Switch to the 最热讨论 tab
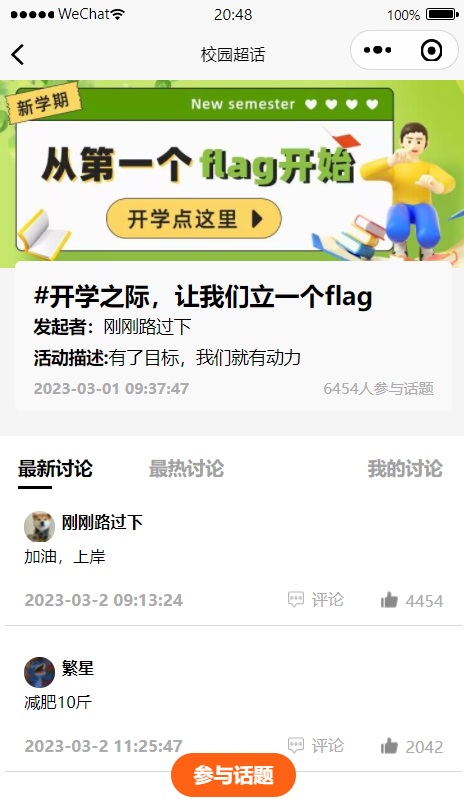464x799 pixels. [x=186, y=469]
